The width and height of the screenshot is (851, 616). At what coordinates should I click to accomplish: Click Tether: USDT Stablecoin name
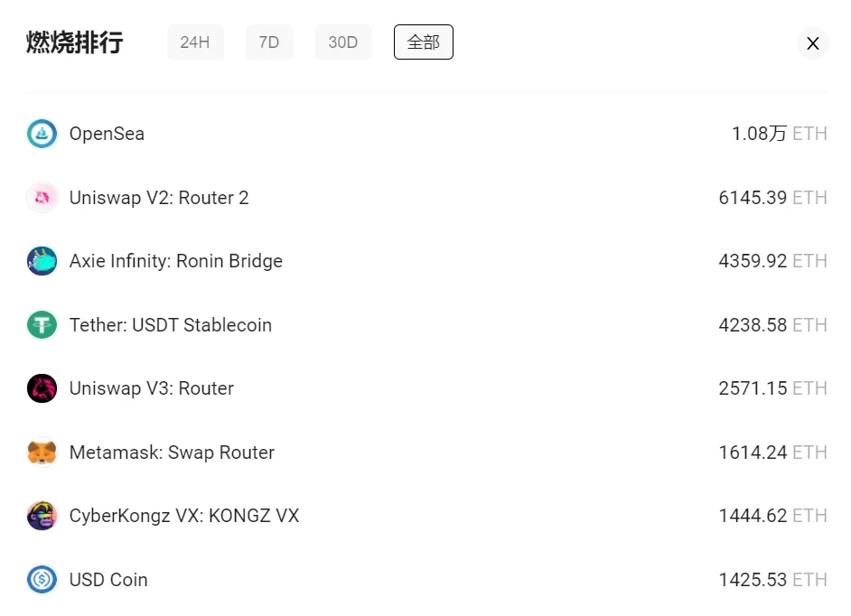pos(171,325)
